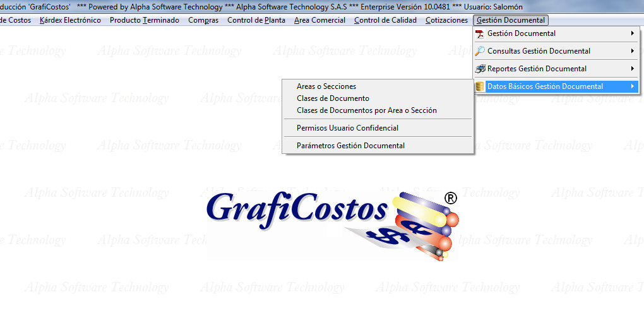Screen dimensions: 644x316
Task: Click the printer icon for Reportes Gestión Documental
Action: [x=480, y=69]
